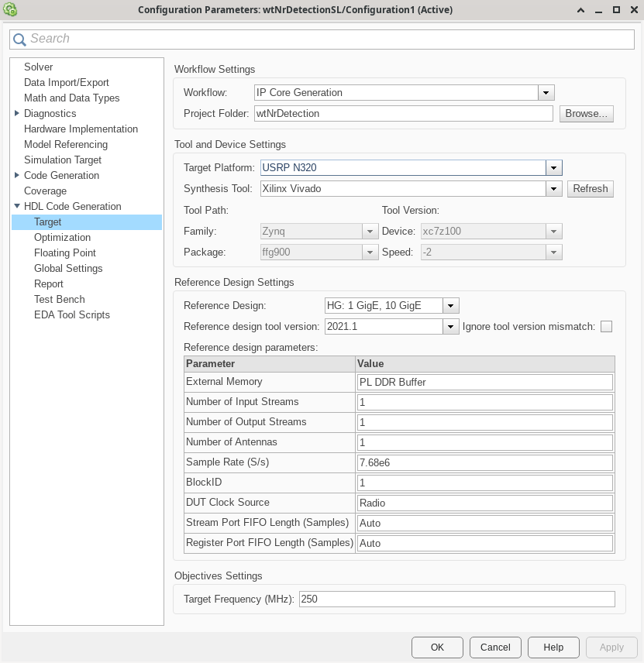Expand the Diagnostics tree node
Screen dimensions: 644x663
[x=17, y=113]
